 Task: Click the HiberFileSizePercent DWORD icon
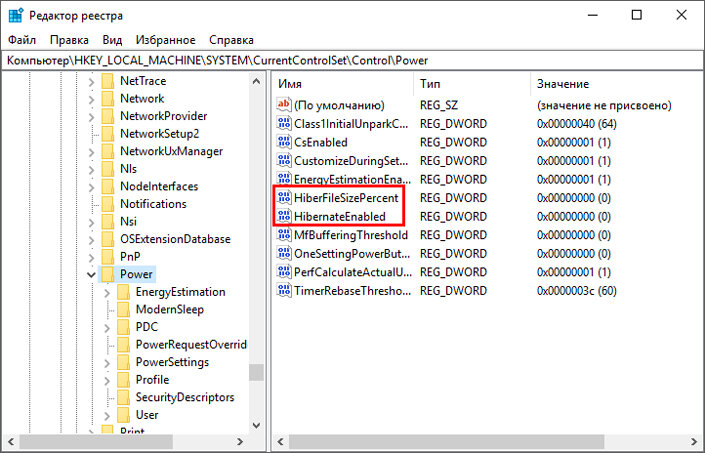[x=284, y=198]
